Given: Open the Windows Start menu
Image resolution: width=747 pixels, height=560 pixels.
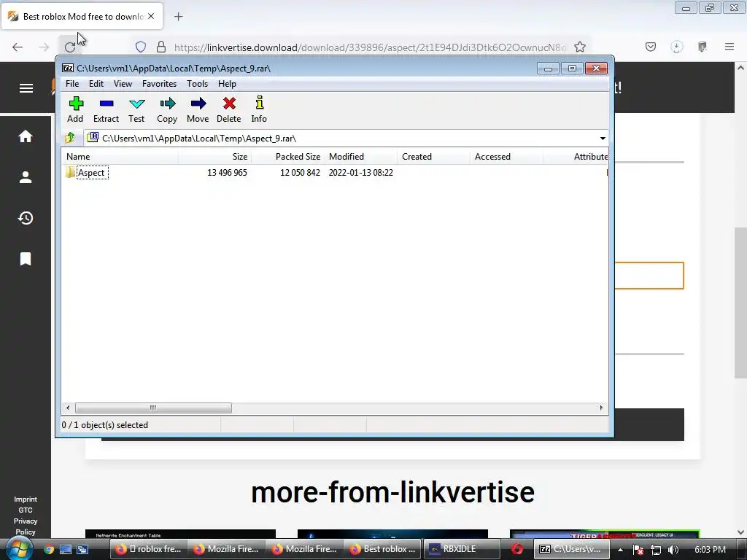Looking at the screenshot, I should [x=18, y=548].
